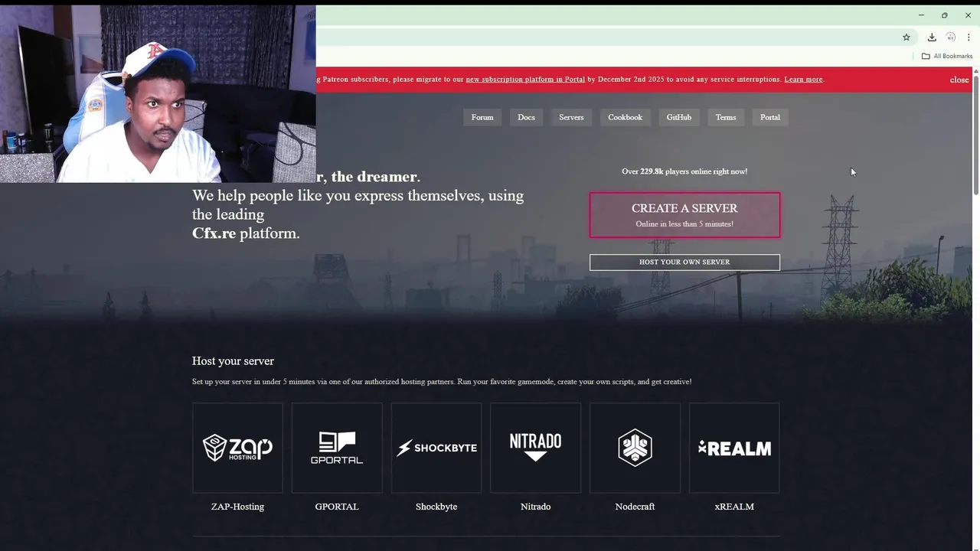The height and width of the screenshot is (551, 980).
Task: Open the All Bookmarks folder
Action: [x=946, y=56]
